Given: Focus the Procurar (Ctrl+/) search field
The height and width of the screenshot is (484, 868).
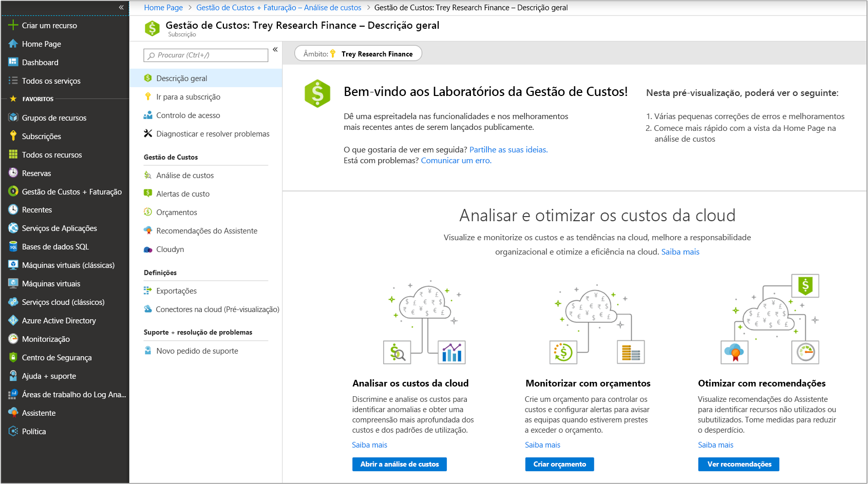Looking at the screenshot, I should (206, 55).
